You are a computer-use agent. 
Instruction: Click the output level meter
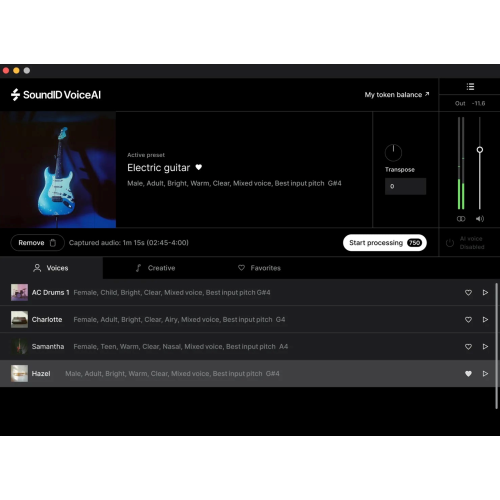[461, 163]
